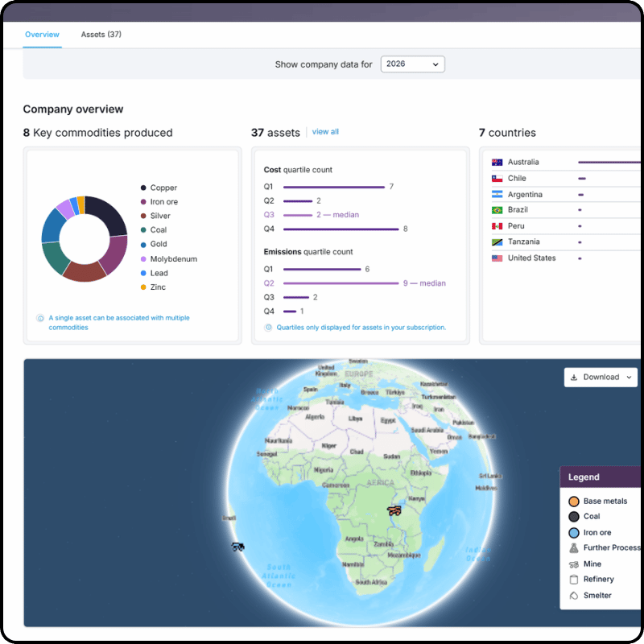The image size is (644, 644).
Task: Select Silver legend dot
Action: point(143,216)
